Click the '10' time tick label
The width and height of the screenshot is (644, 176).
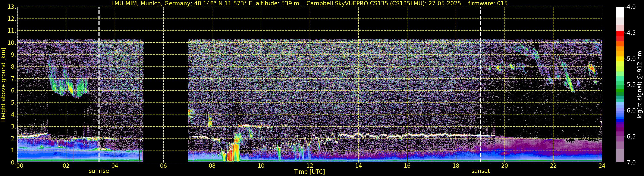point(261,166)
